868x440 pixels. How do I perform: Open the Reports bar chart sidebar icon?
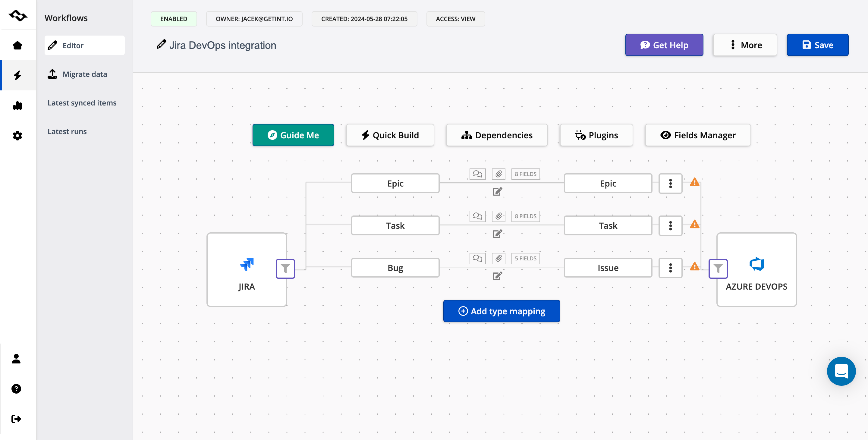(17, 105)
